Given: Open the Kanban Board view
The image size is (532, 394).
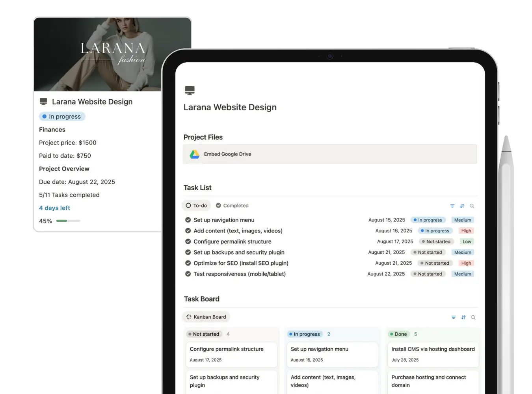Looking at the screenshot, I should click(x=206, y=317).
